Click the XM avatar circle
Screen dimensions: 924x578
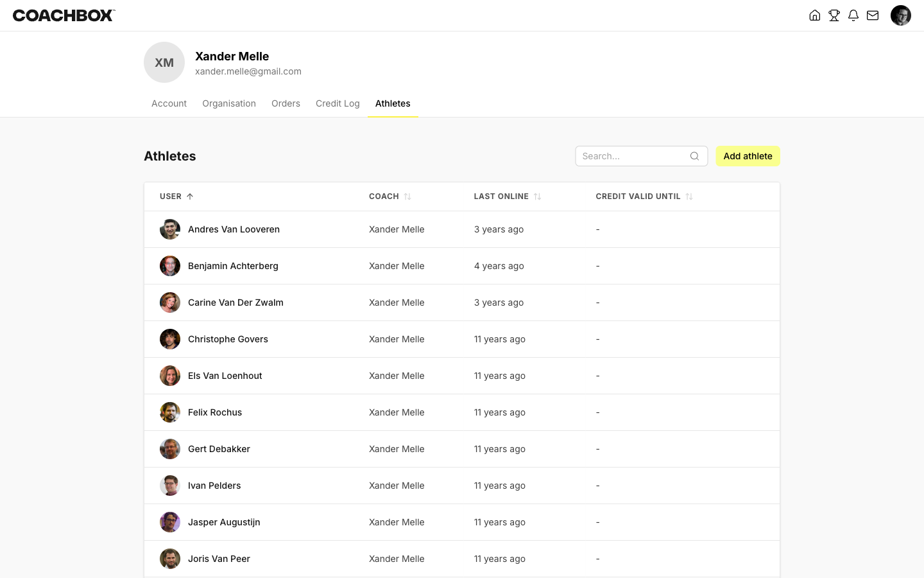(164, 62)
